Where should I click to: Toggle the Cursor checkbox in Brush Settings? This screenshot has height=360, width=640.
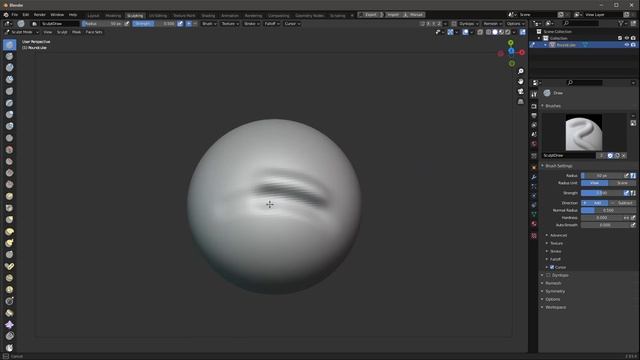[x=552, y=267]
